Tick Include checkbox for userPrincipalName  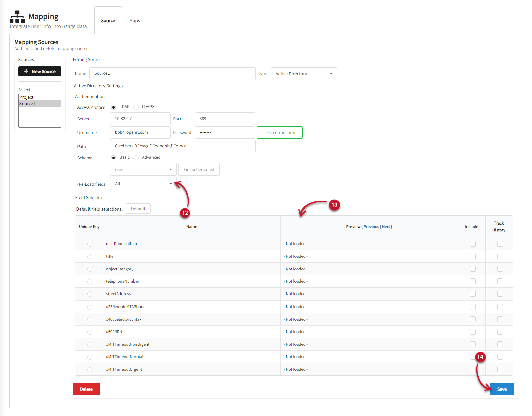pos(473,244)
